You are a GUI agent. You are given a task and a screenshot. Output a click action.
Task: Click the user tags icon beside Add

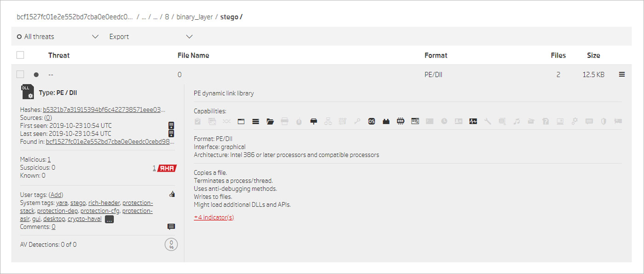tap(172, 194)
